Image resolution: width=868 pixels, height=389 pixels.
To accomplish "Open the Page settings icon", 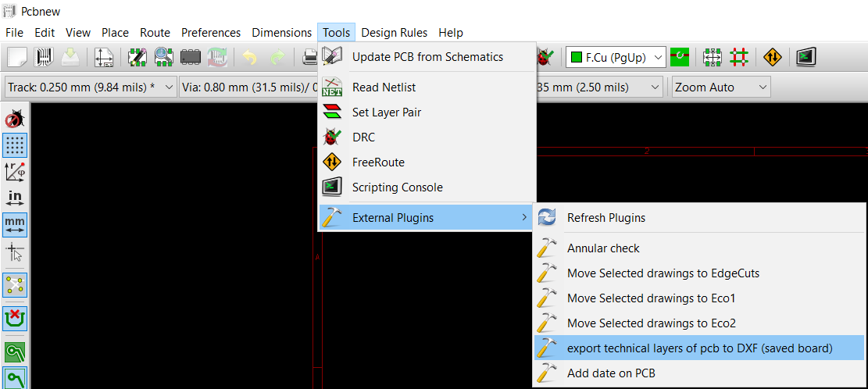I will (104, 57).
